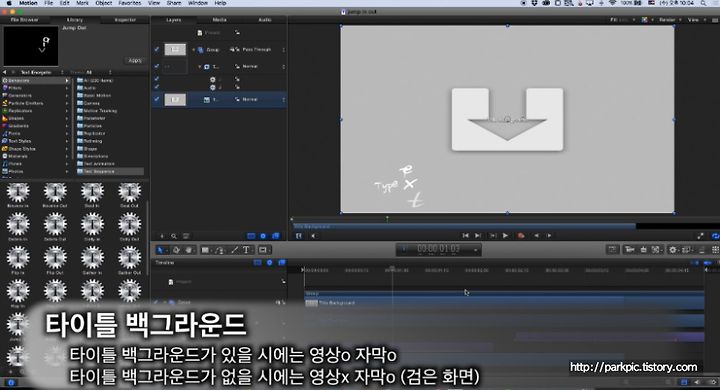Toggle the first behavior checkbox under text layer
This screenshot has width=720, height=390.
click(x=157, y=79)
